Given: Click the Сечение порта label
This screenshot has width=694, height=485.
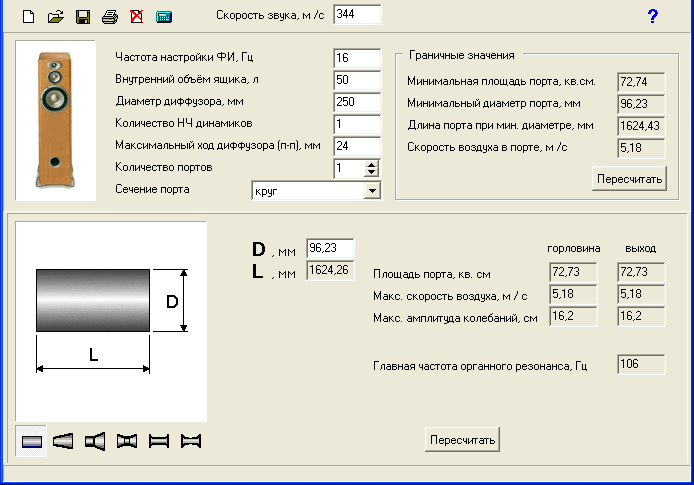Looking at the screenshot, I should [x=152, y=189].
